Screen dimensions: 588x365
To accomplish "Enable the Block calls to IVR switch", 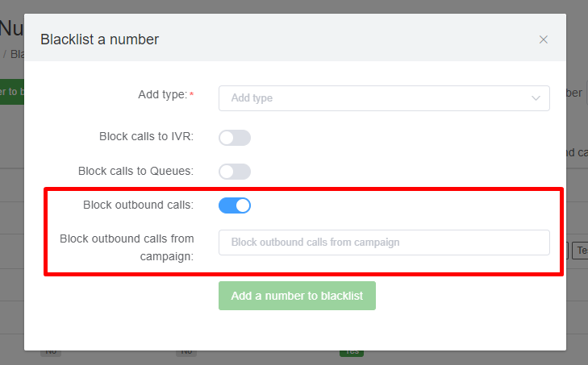I will (235, 138).
